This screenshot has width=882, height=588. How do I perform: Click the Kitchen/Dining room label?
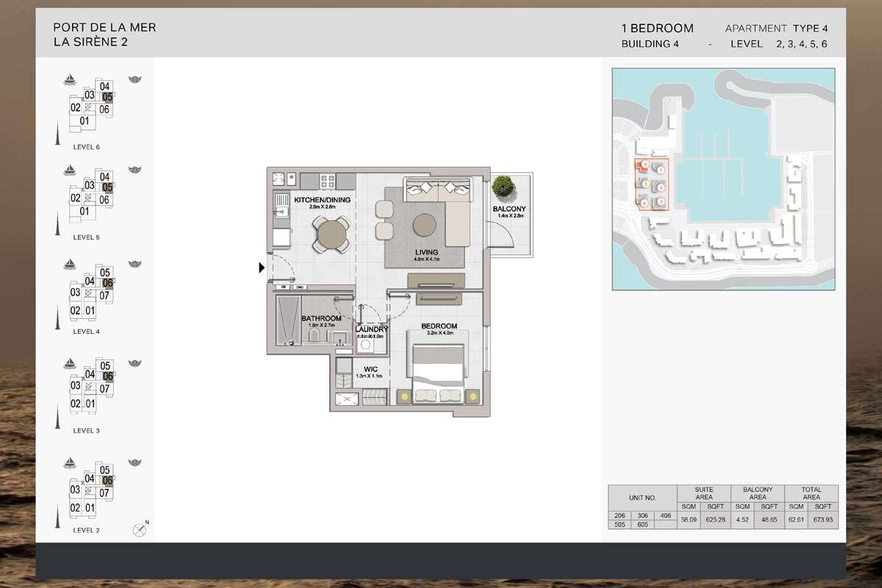coord(322,200)
